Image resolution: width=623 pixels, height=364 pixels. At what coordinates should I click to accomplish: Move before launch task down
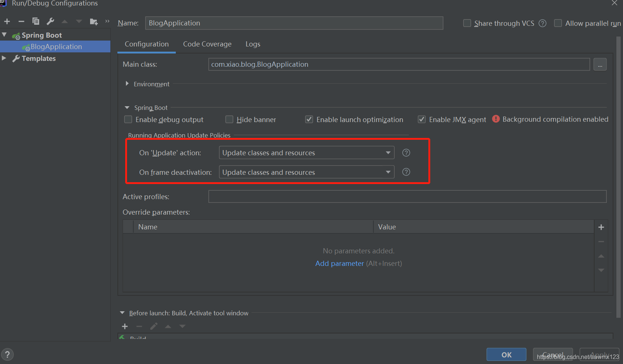(182, 326)
